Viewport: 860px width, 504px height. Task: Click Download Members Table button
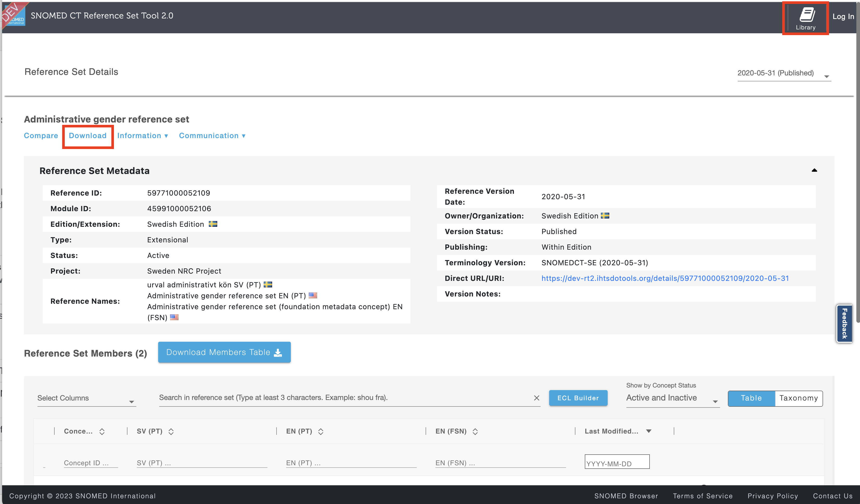click(224, 352)
